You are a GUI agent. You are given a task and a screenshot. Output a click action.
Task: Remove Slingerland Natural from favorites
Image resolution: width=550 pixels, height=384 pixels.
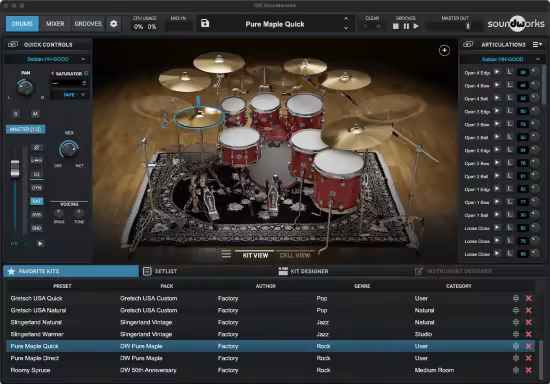(528, 322)
